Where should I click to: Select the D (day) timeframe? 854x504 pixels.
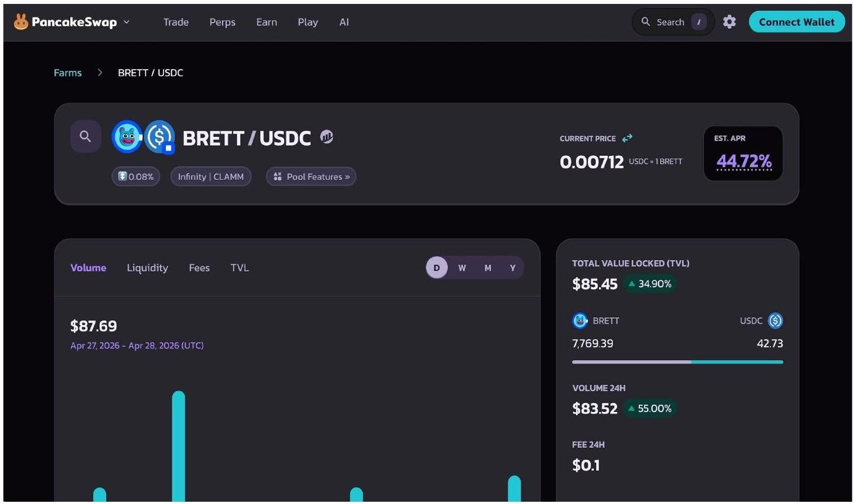(x=437, y=267)
